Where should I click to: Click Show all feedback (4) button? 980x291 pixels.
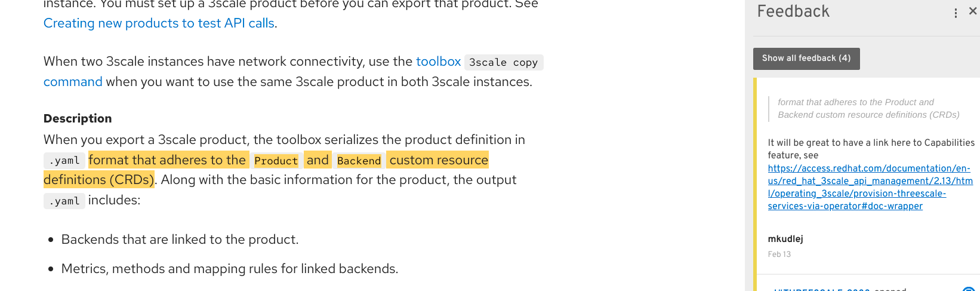tap(806, 59)
